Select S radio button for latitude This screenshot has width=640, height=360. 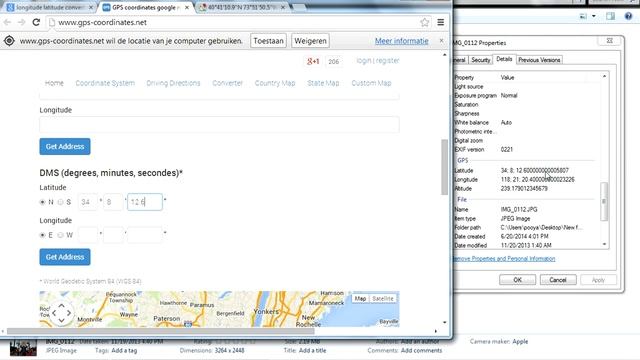60,202
